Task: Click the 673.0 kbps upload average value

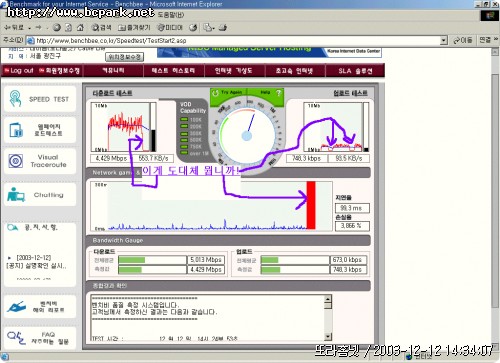Action: [x=348, y=260]
